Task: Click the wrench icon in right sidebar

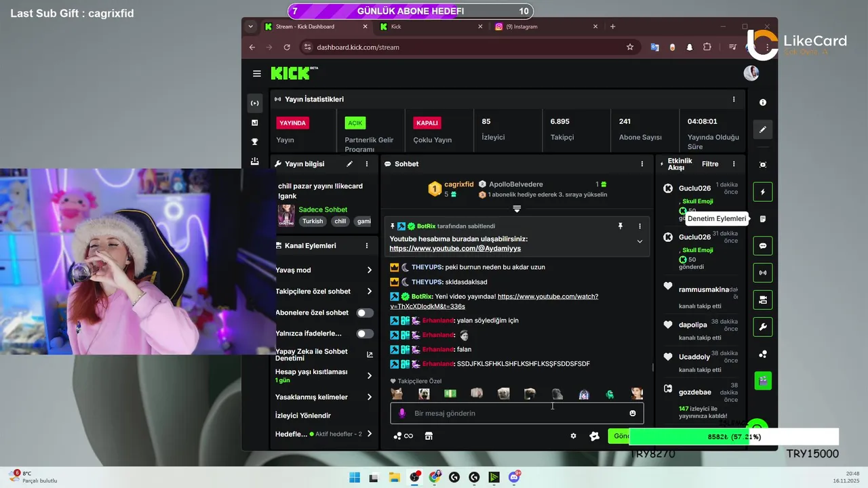Action: tap(763, 327)
